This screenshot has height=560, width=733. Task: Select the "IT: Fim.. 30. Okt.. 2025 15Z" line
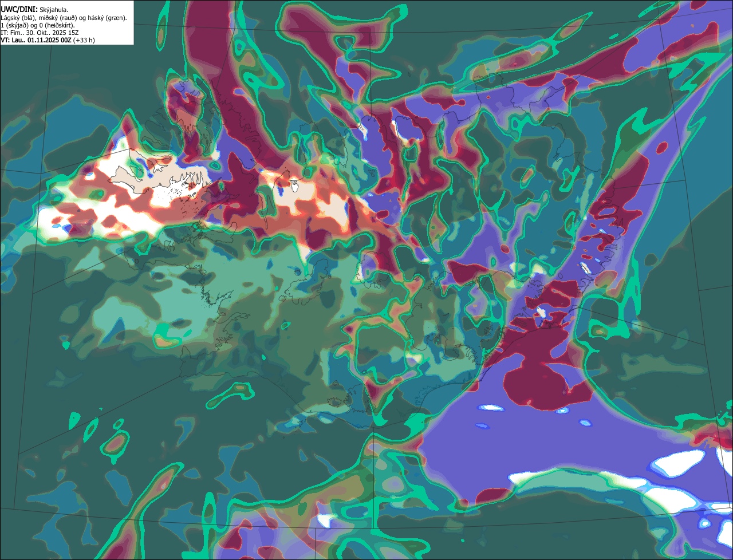point(40,33)
